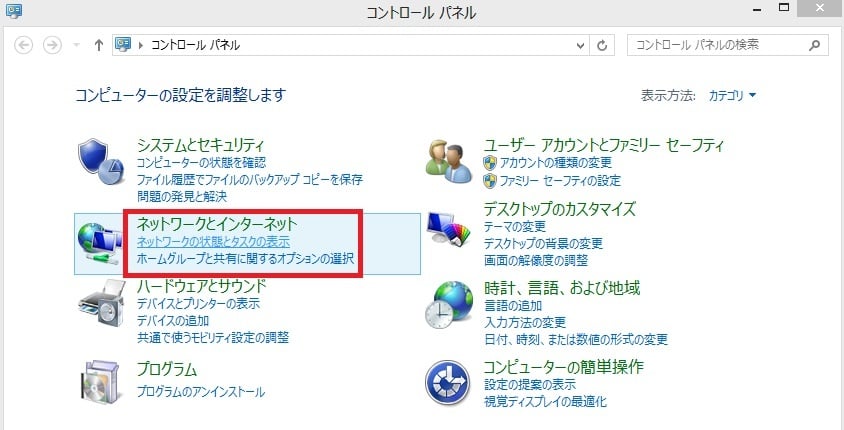Expand the address bar history dropdown
844x430 pixels.
(x=580, y=45)
